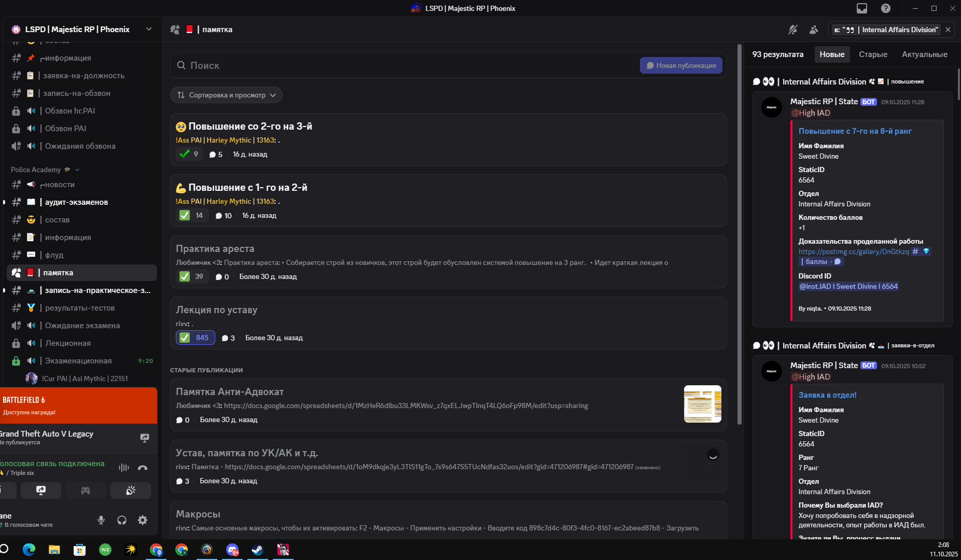The image size is (961, 560).
Task: Open the Заявка в отдел! embed title
Action: [827, 395]
